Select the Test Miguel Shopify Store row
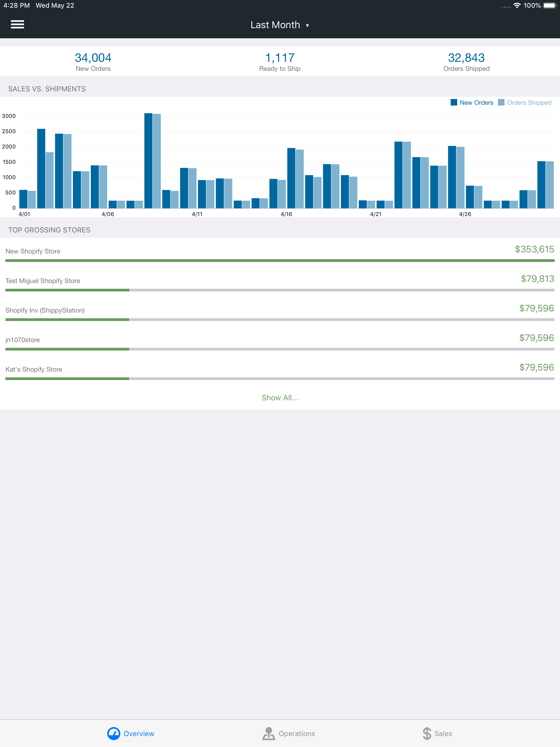The height and width of the screenshot is (747, 560). pos(43,281)
